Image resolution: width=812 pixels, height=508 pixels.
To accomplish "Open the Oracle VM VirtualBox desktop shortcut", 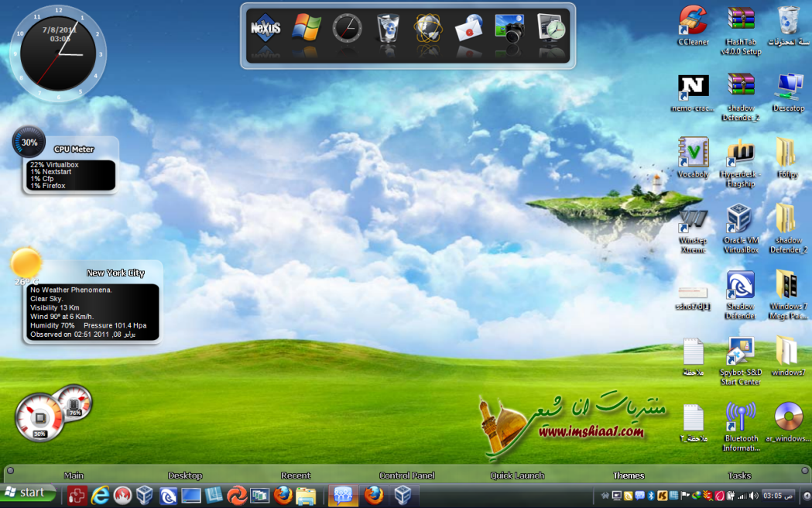I will click(741, 228).
